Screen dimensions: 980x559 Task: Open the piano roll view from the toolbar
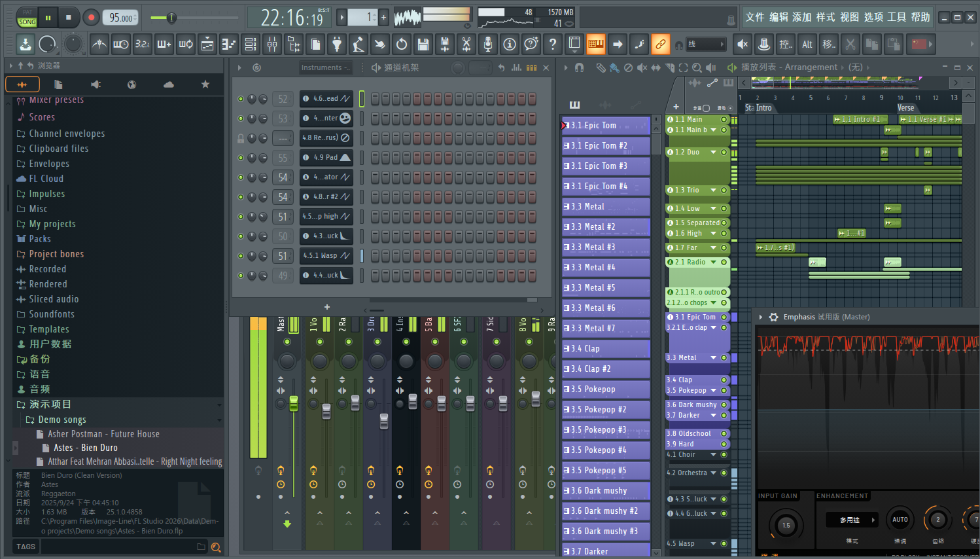pos(228,45)
